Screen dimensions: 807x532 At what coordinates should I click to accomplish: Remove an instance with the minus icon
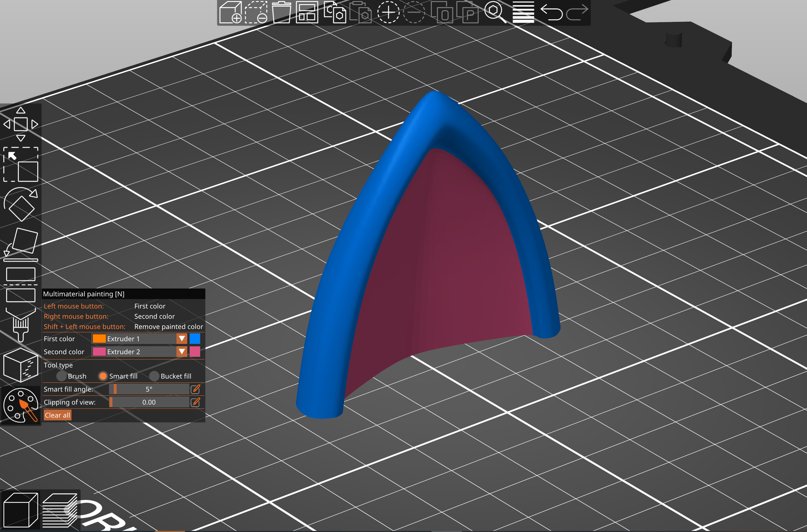tap(414, 12)
